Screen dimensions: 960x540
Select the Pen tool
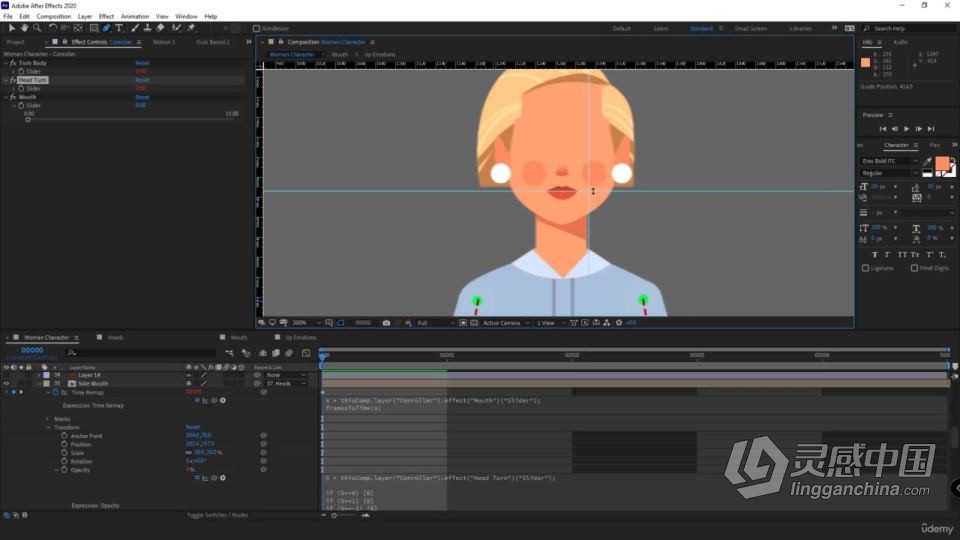107,28
